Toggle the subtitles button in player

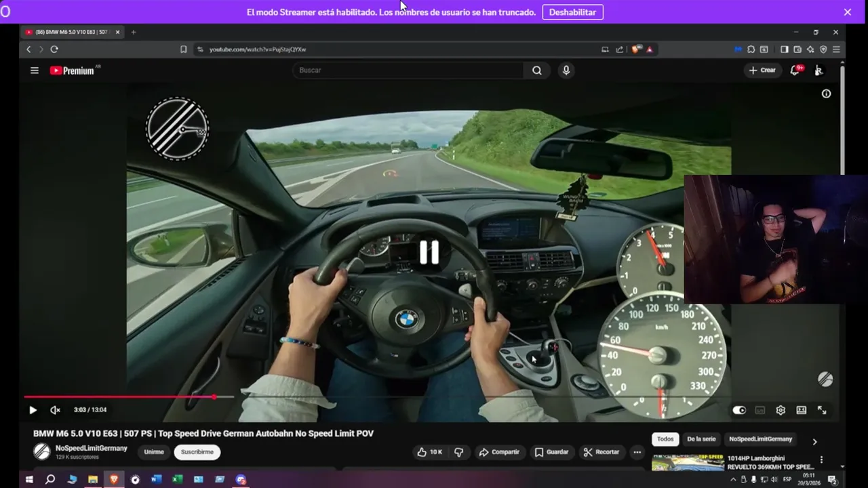click(760, 410)
